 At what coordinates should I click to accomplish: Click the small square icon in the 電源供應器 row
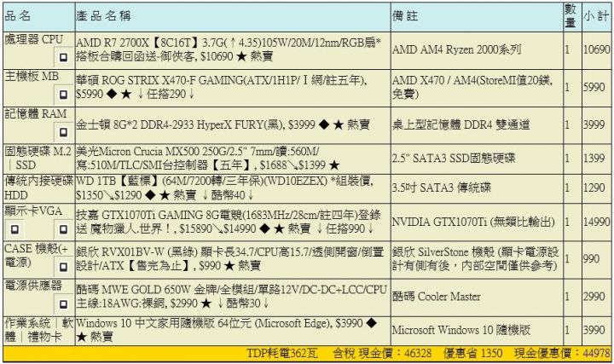(63, 304)
